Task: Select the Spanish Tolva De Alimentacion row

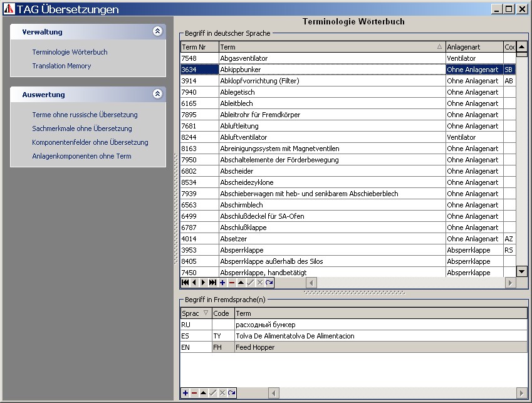Action: (x=354, y=336)
